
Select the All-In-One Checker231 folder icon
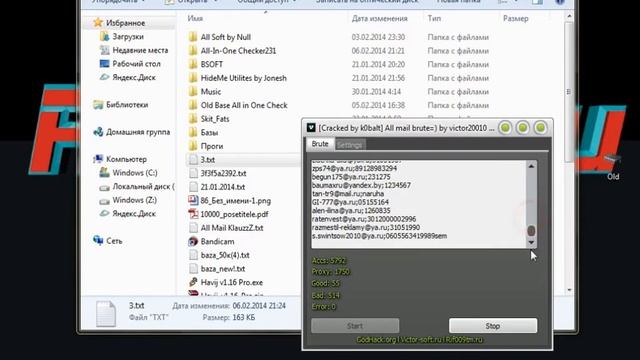193,51
